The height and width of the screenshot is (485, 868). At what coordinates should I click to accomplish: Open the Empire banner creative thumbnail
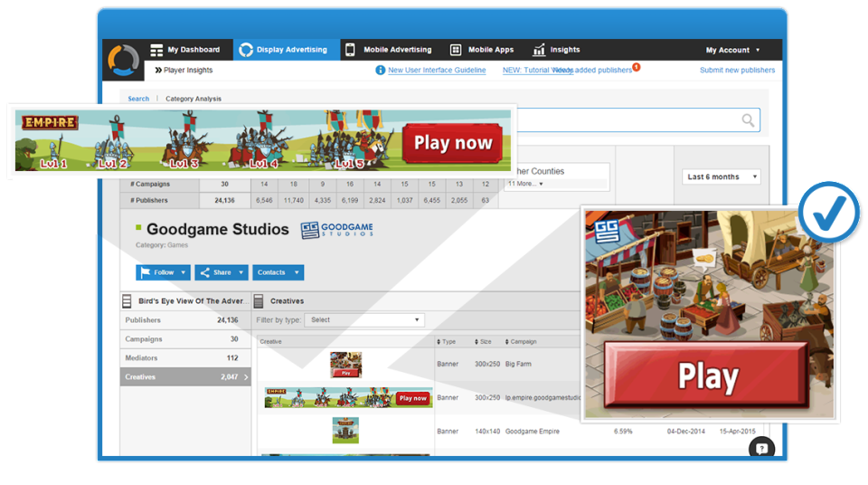click(x=349, y=398)
